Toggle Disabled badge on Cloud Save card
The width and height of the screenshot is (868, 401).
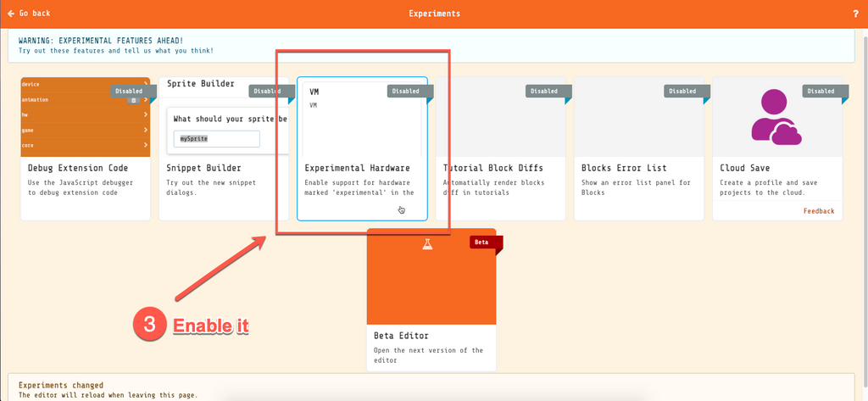tap(821, 91)
